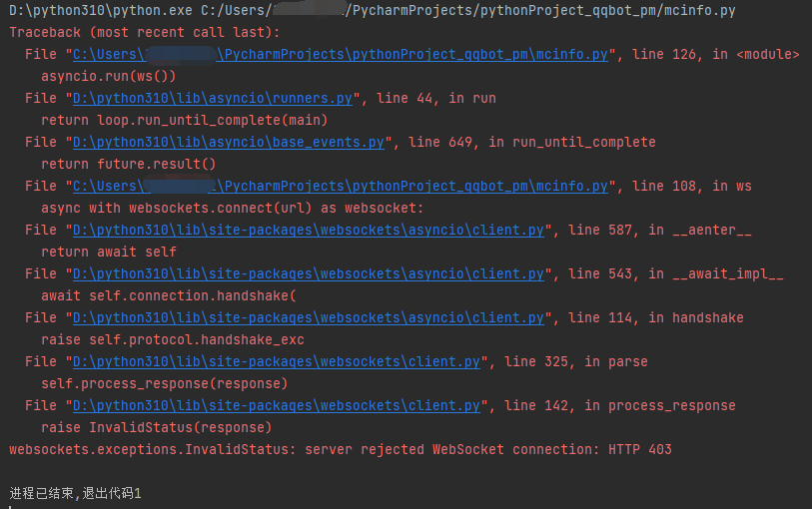Click the 'Traceback (most recent call last)' line
The height and width of the screenshot is (509, 812).
(145, 32)
